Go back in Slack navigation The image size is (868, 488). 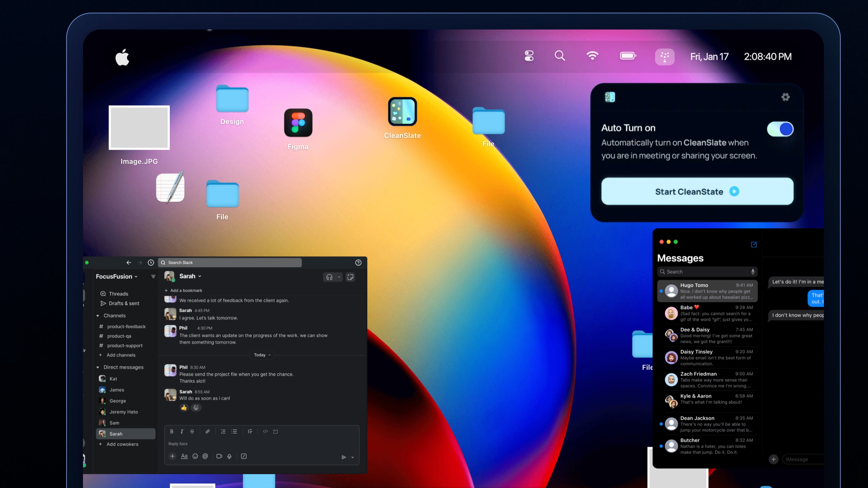[x=129, y=263]
